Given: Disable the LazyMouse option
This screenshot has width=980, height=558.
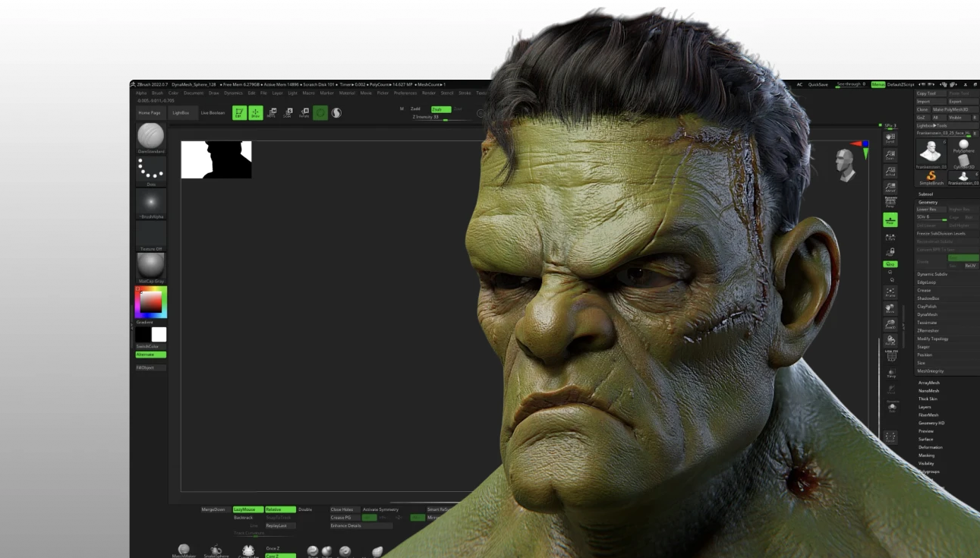Looking at the screenshot, I should point(247,509).
